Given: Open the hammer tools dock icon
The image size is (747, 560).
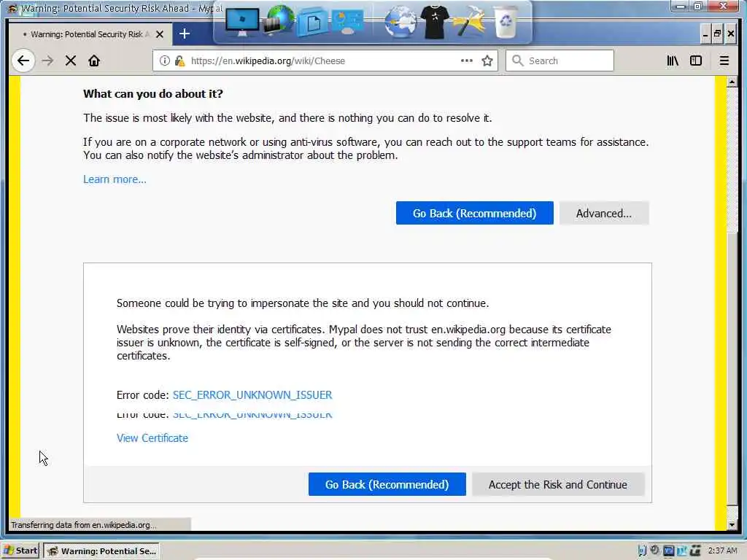Looking at the screenshot, I should click(x=470, y=22).
